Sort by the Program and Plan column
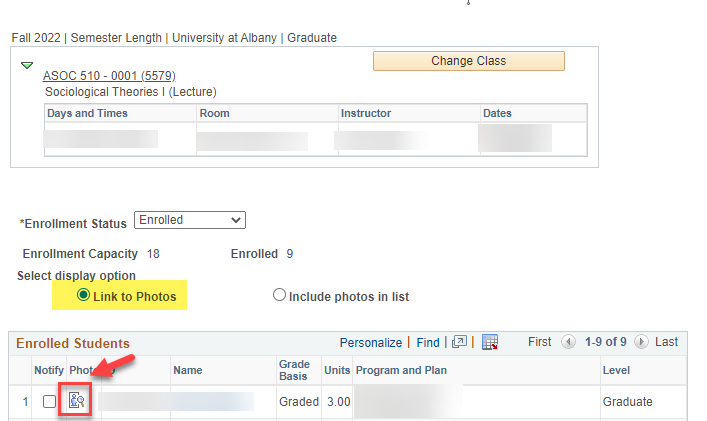707x421 pixels. pos(399,370)
